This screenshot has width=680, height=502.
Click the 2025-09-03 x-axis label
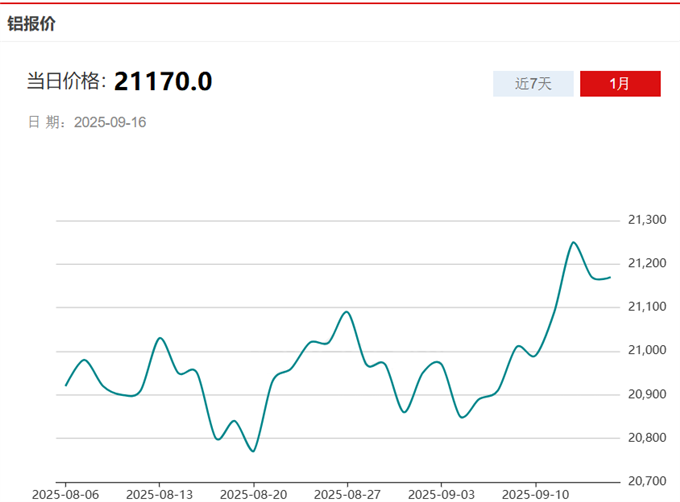[x=441, y=494]
